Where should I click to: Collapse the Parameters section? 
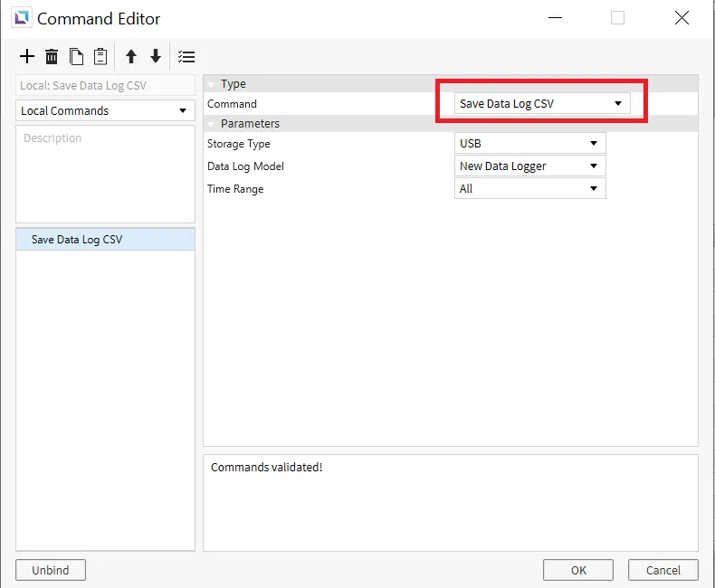(x=212, y=124)
